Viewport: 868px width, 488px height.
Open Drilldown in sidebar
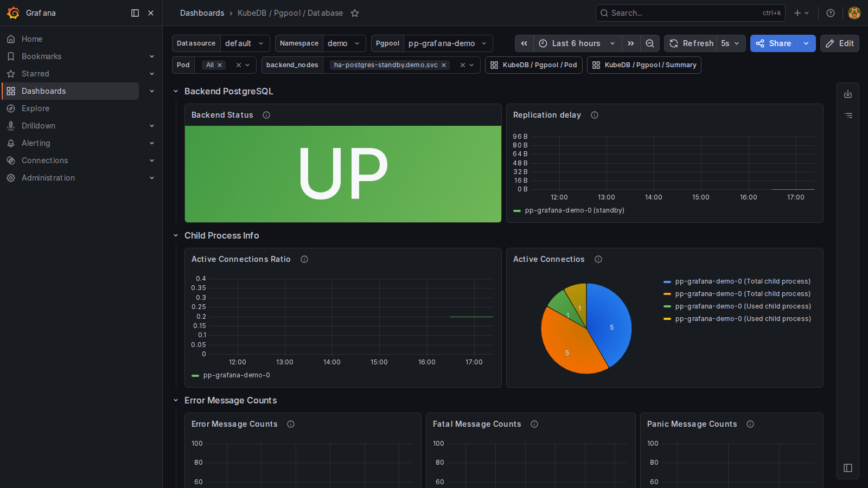coord(39,126)
